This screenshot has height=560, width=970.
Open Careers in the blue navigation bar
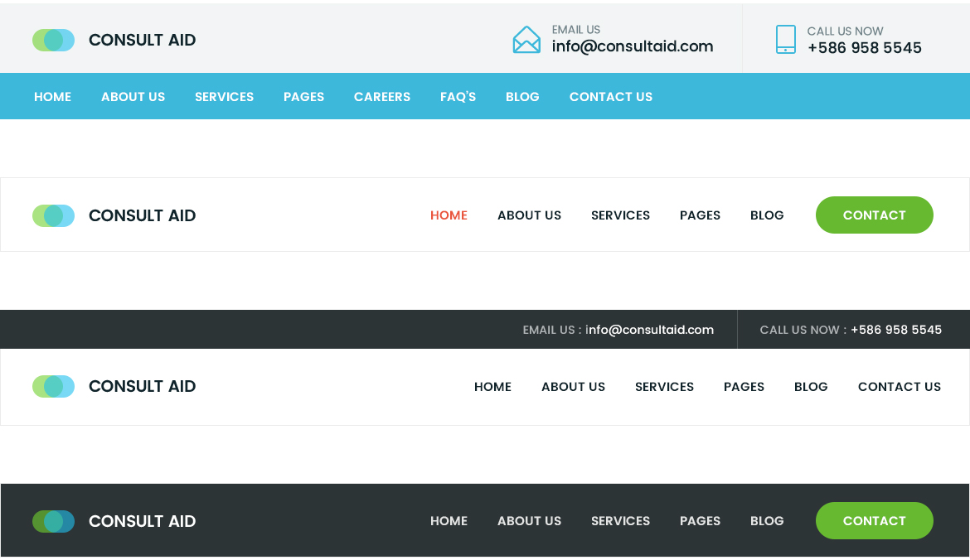(381, 97)
